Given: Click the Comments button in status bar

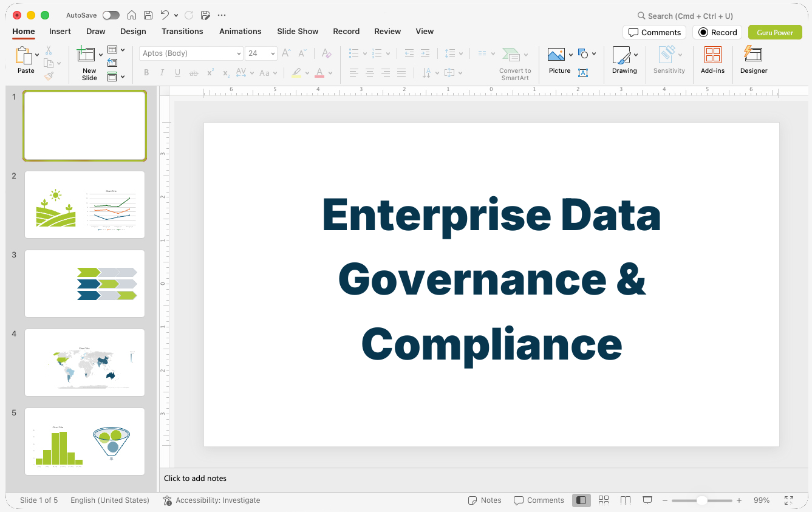Looking at the screenshot, I should click(539, 500).
